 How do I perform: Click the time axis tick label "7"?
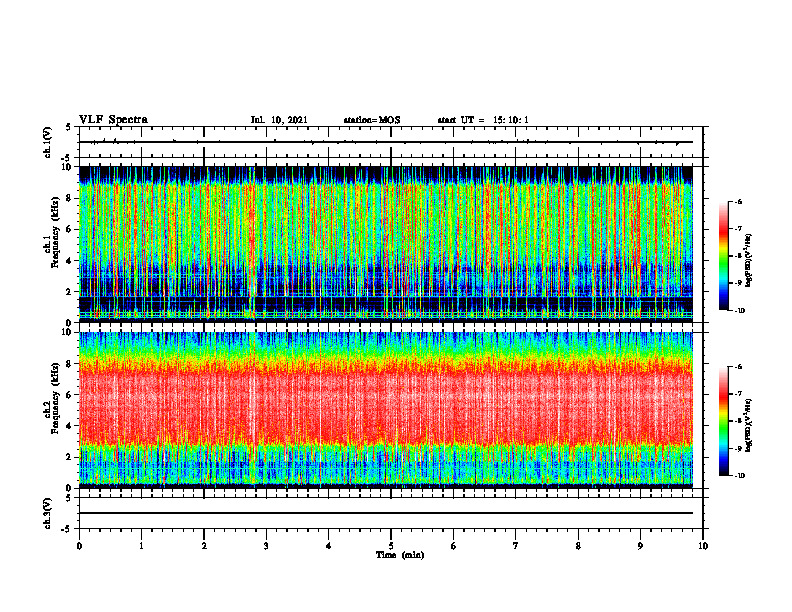coord(516,546)
